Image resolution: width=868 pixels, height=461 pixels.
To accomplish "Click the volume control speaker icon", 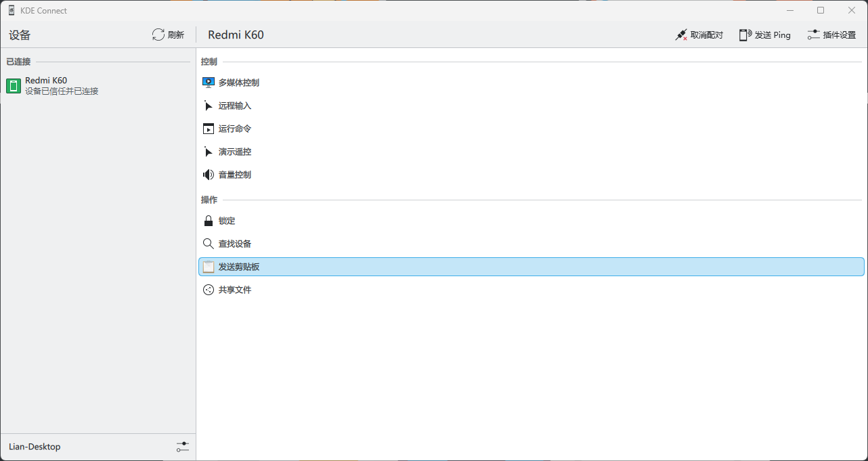I will [209, 175].
